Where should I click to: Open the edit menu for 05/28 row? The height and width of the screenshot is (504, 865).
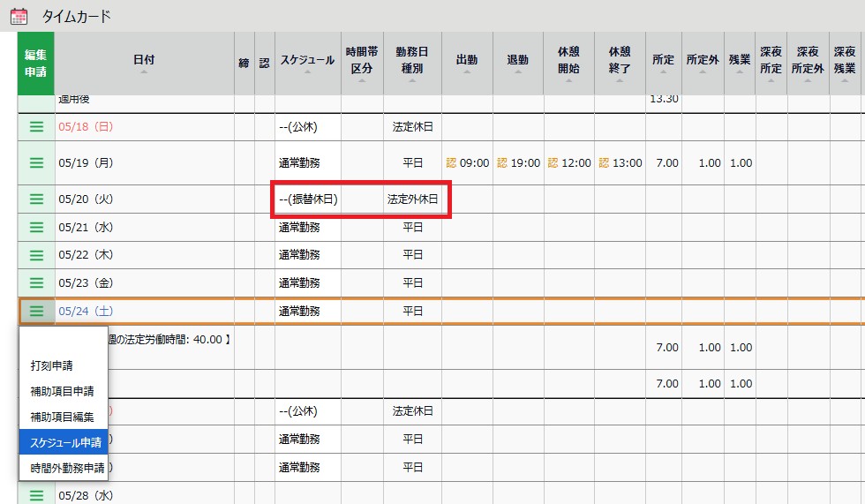[x=36, y=495]
